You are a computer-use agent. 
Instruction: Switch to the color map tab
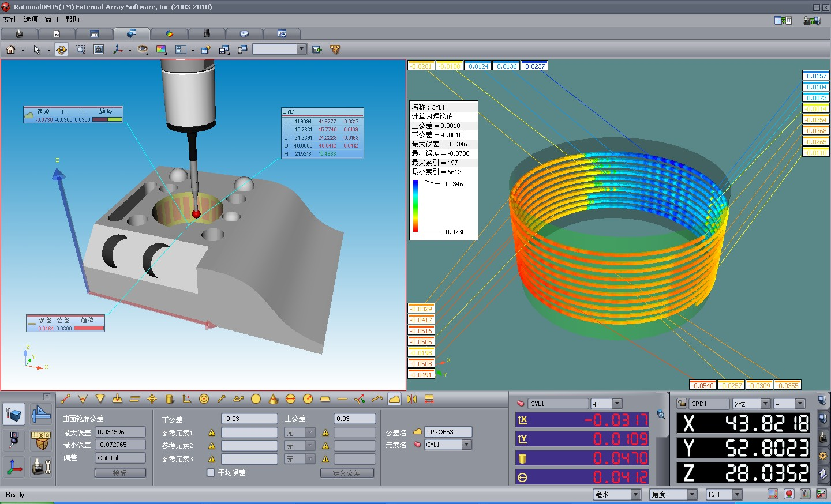[169, 33]
